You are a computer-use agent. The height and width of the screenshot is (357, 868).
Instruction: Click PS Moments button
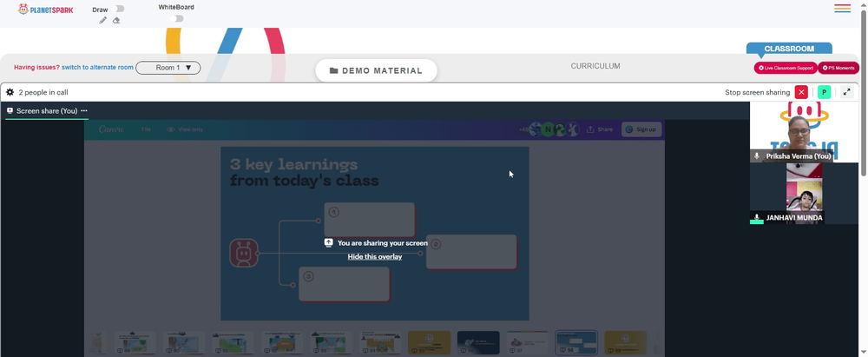point(838,68)
